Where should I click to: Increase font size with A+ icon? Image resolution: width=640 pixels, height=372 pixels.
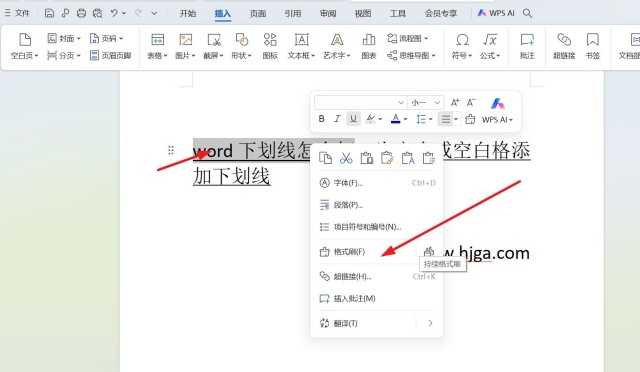click(x=455, y=102)
